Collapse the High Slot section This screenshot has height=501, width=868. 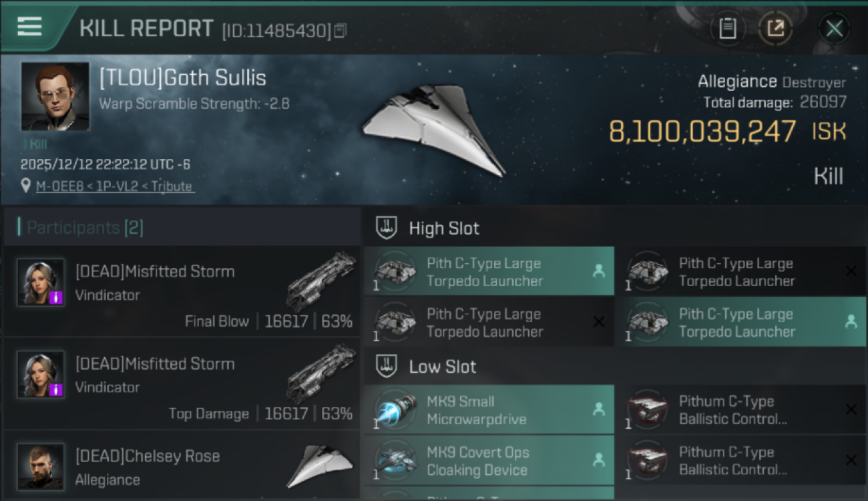[x=386, y=228]
